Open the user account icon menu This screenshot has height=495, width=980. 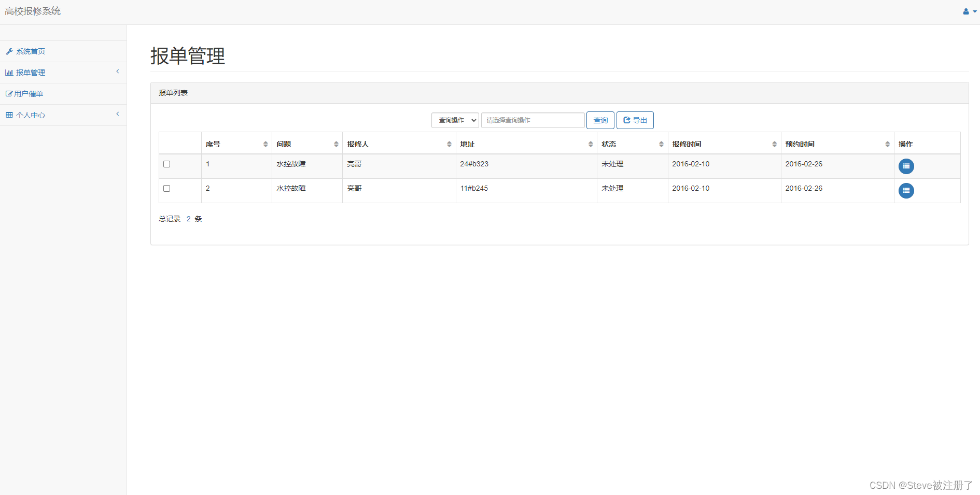(x=969, y=11)
